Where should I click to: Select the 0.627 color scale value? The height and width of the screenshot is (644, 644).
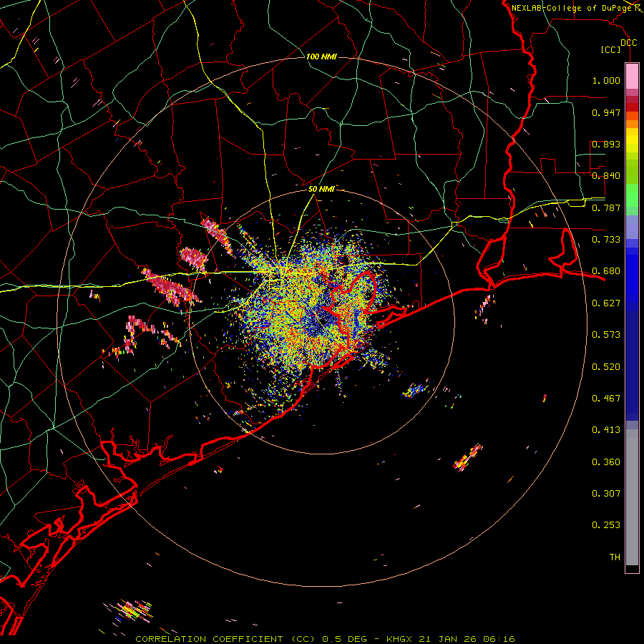[x=606, y=303]
